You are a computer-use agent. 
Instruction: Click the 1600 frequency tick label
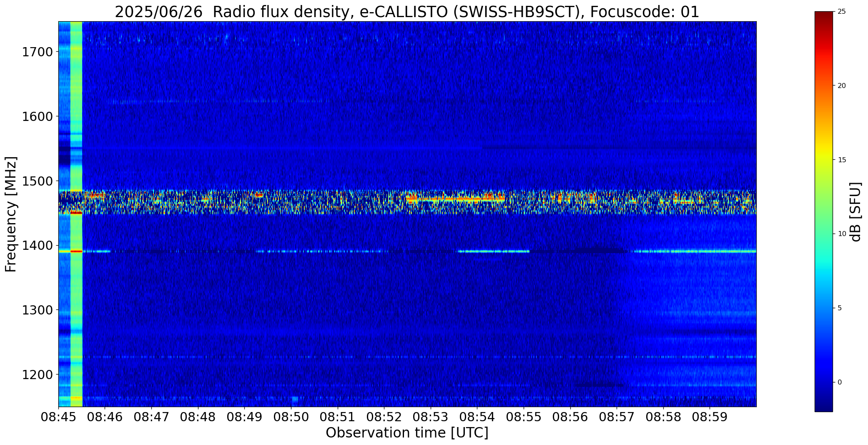point(37,116)
